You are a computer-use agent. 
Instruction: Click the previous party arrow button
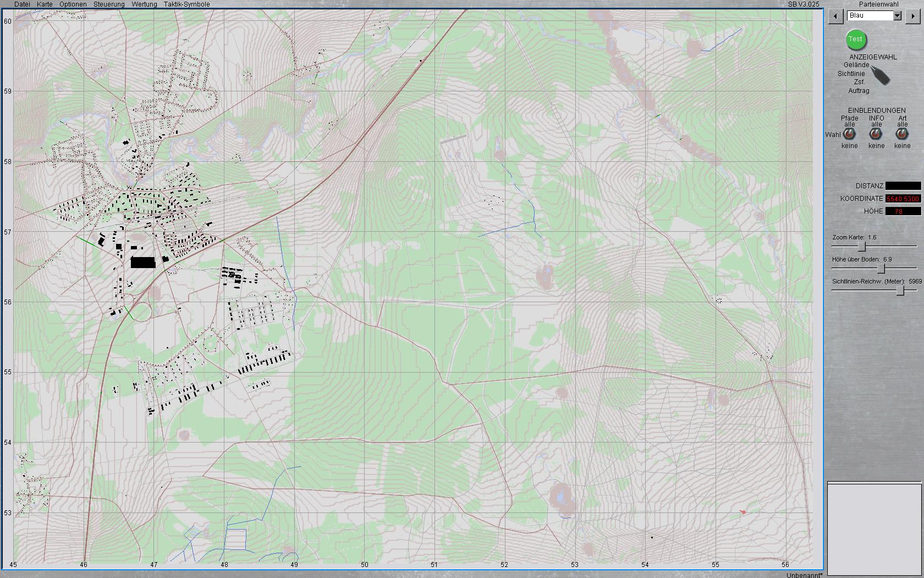pos(836,17)
